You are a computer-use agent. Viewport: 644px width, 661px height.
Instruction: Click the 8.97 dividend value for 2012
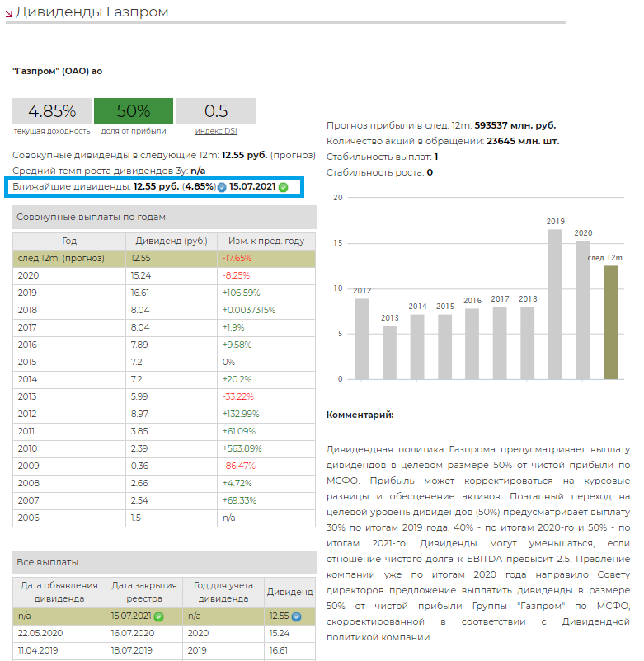pyautogui.click(x=139, y=414)
